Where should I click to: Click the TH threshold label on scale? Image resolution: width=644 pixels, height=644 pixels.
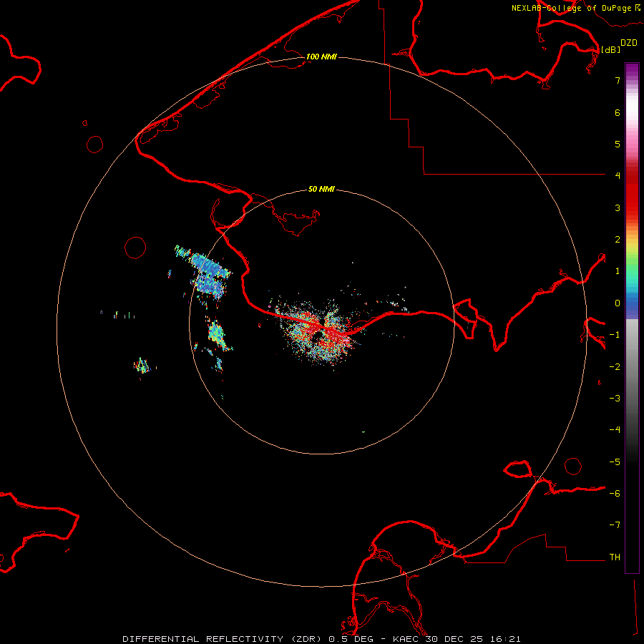pyautogui.click(x=615, y=557)
